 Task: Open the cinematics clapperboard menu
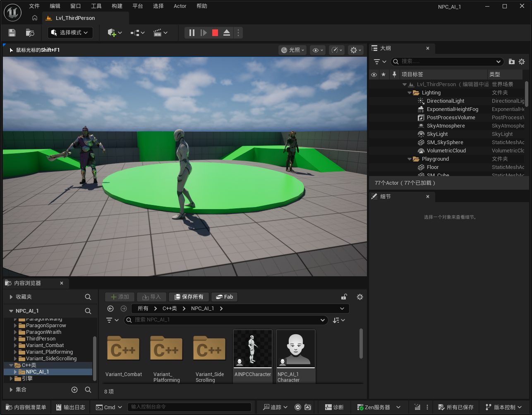(161, 33)
